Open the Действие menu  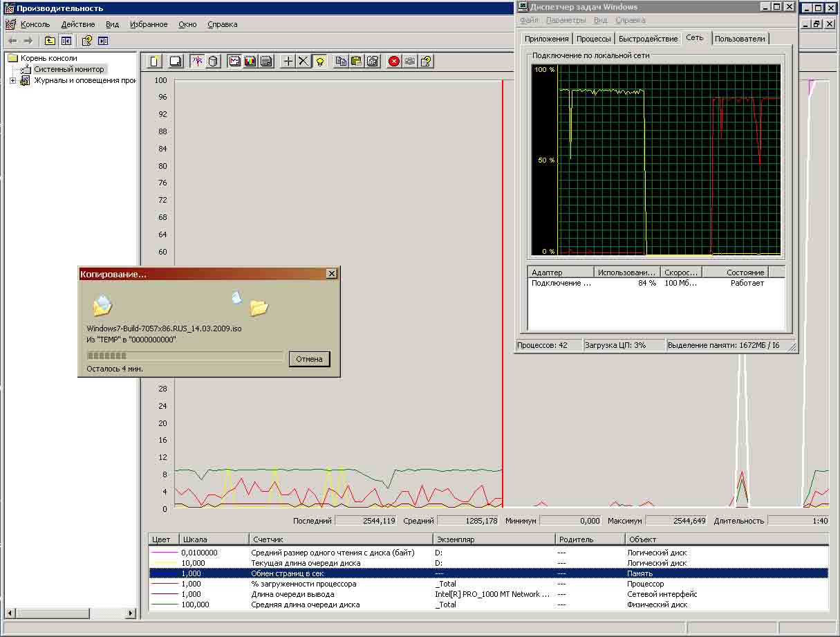(77, 24)
